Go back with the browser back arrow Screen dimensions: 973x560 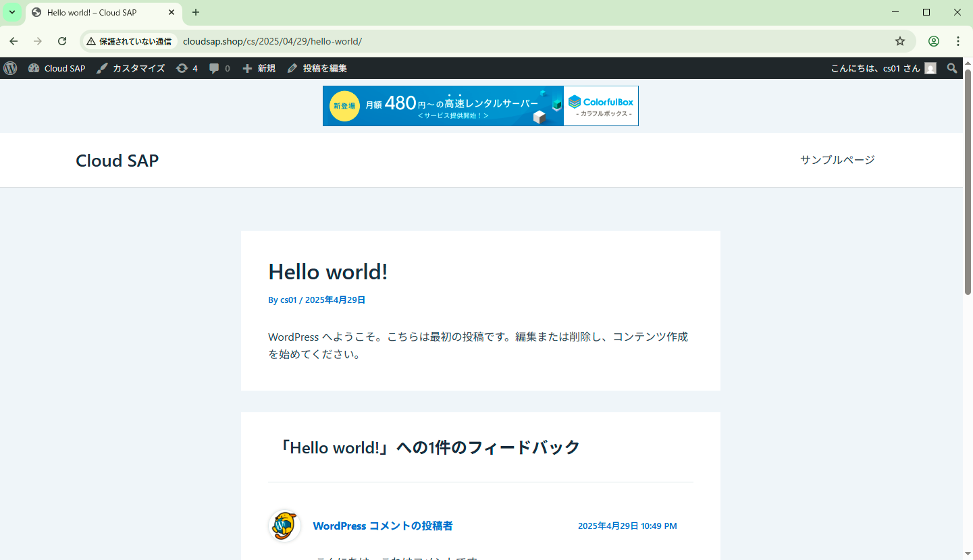tap(14, 41)
